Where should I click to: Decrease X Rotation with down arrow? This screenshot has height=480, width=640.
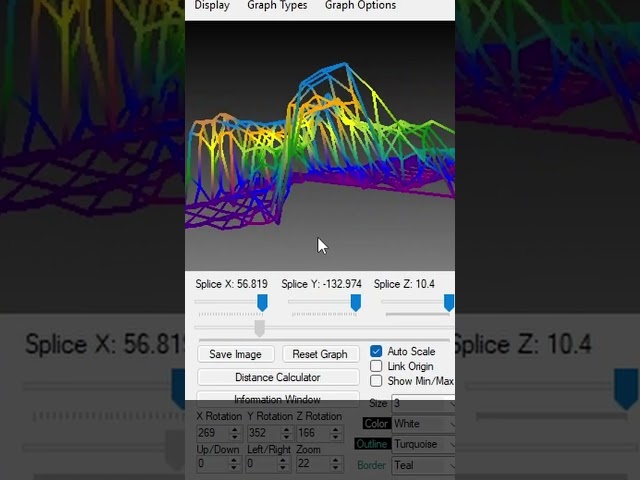pos(235,437)
